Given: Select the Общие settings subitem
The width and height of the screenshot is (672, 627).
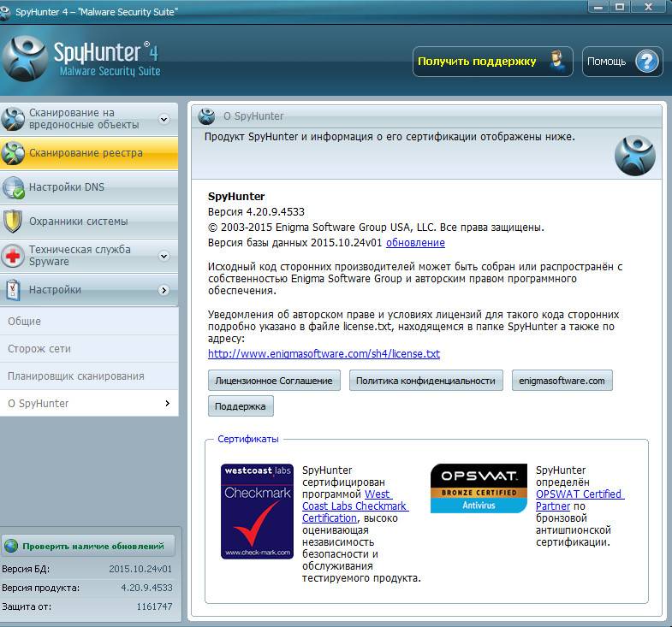Looking at the screenshot, I should coord(89,322).
